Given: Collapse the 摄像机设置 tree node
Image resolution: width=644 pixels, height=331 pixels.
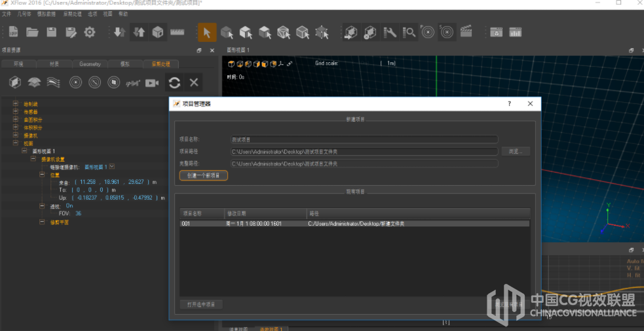Looking at the screenshot, I should click(33, 159).
